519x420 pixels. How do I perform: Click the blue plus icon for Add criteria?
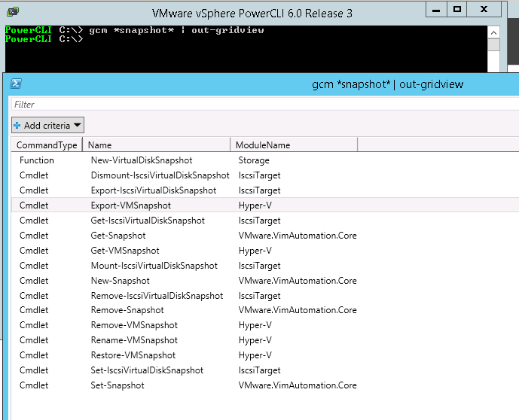(17, 126)
